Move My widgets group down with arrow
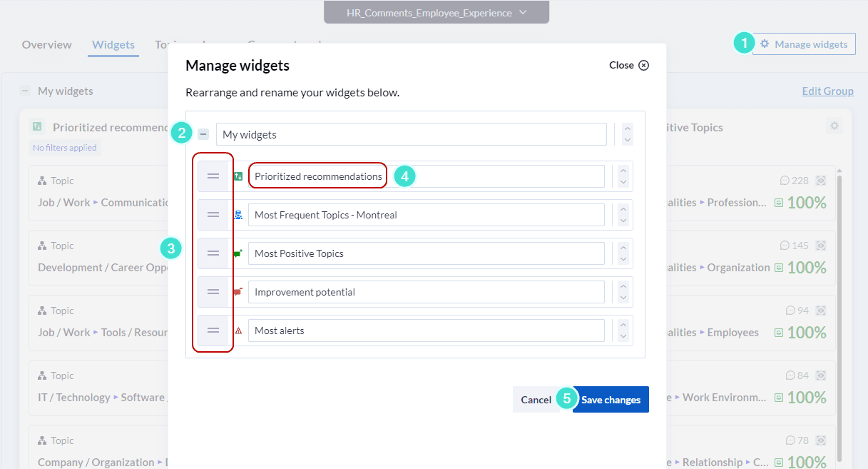Image resolution: width=868 pixels, height=469 pixels. pyautogui.click(x=627, y=140)
